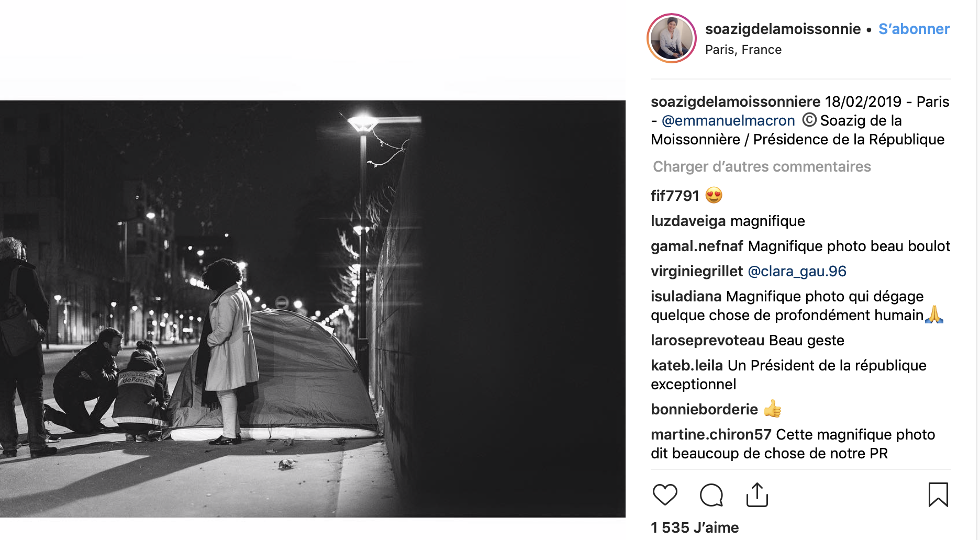Like the post with the heart icon
This screenshot has height=540, width=980.
665,494
